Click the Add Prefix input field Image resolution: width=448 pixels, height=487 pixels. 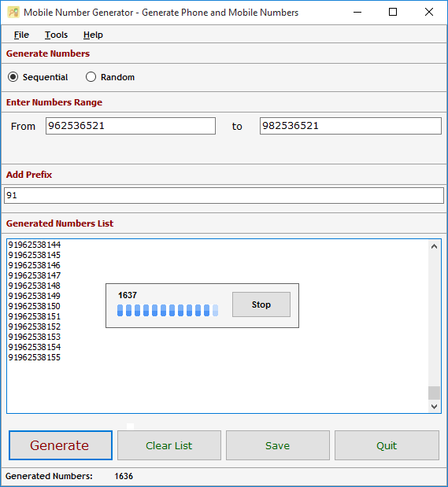coord(224,195)
